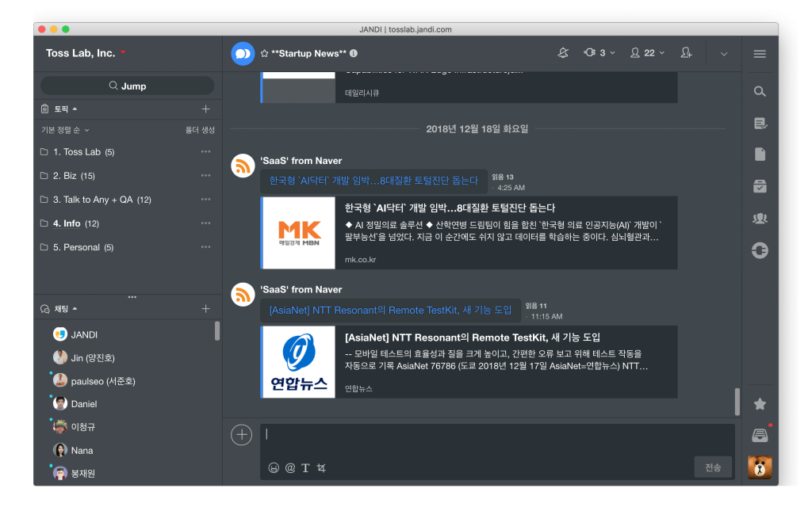
Task: Click the Jump search button
Action: pos(128,86)
